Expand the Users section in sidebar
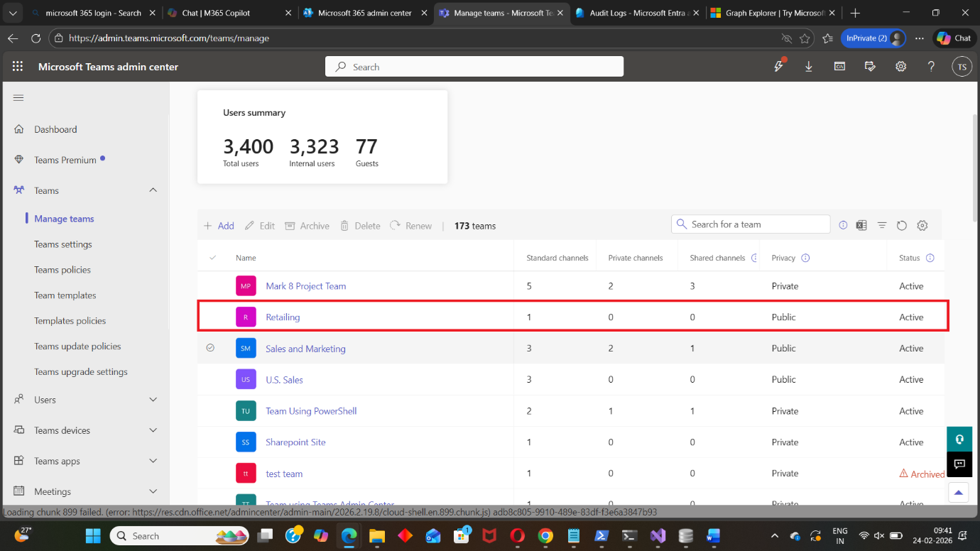This screenshot has width=980, height=551. point(153,400)
